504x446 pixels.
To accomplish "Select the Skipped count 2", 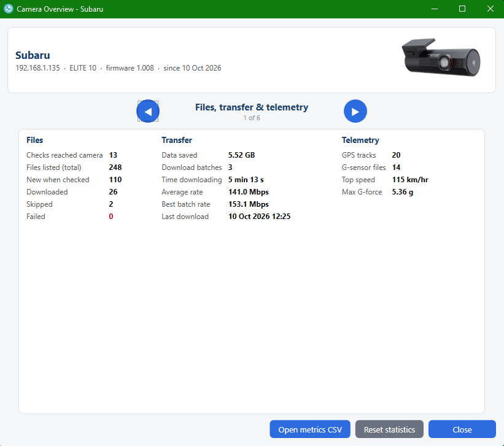I will (x=111, y=204).
